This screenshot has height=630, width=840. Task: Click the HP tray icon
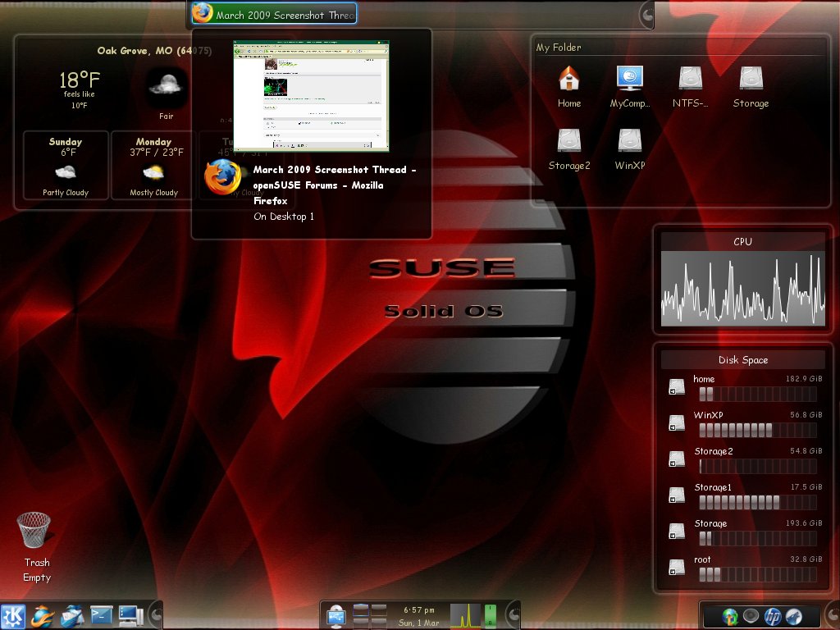[772, 617]
